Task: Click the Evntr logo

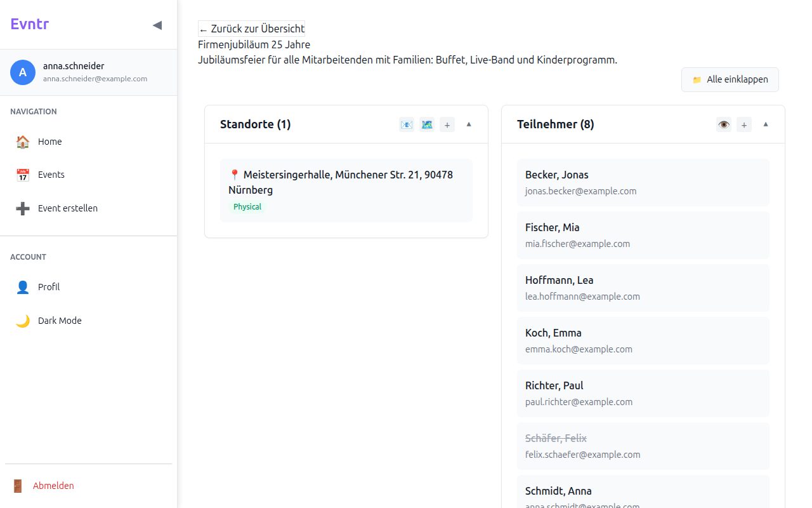Action: click(x=30, y=24)
